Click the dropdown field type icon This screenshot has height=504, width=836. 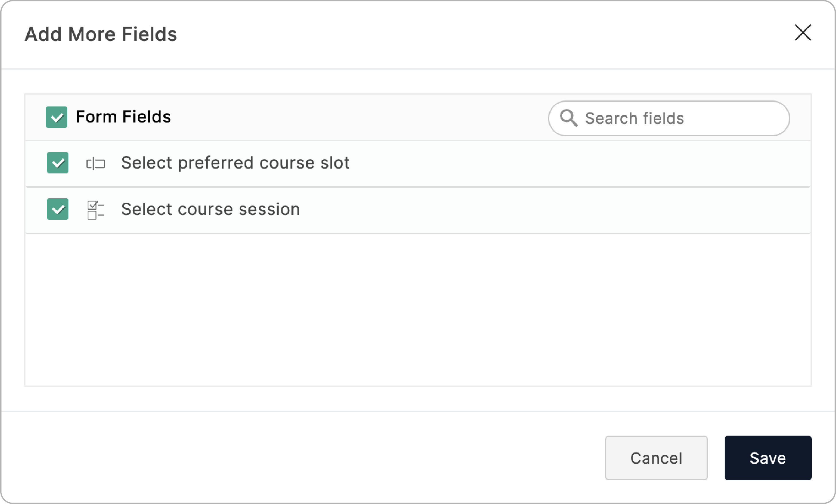pos(96,163)
